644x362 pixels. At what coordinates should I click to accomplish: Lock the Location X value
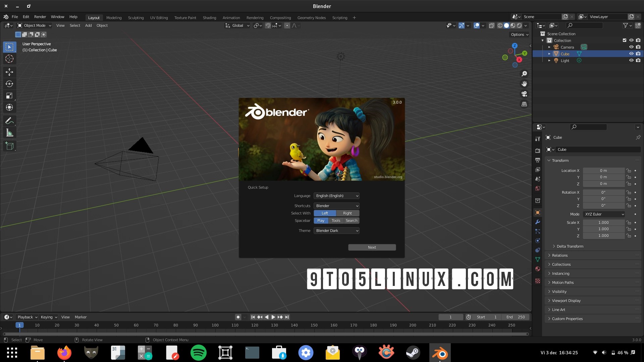point(629,171)
